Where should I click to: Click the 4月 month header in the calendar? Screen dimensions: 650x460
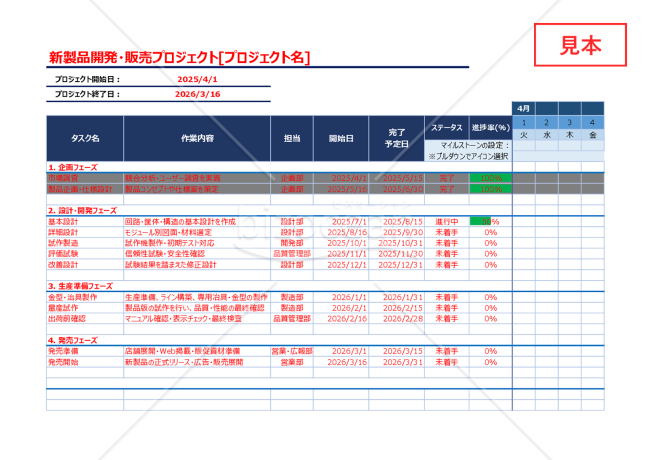[x=524, y=109]
